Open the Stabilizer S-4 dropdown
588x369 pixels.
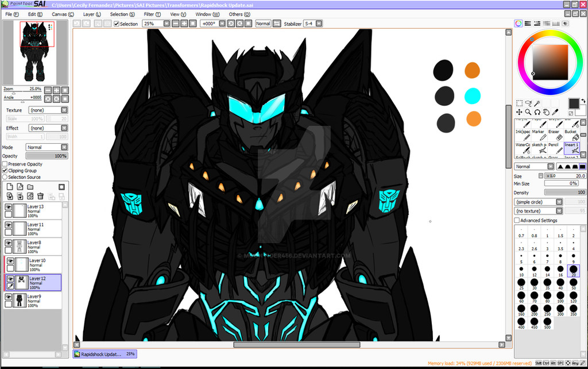[313, 23]
